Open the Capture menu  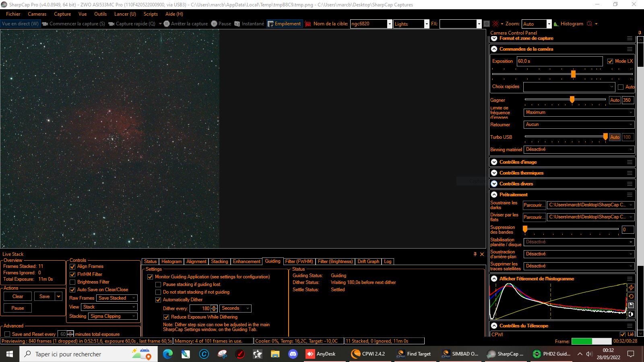coord(62,14)
